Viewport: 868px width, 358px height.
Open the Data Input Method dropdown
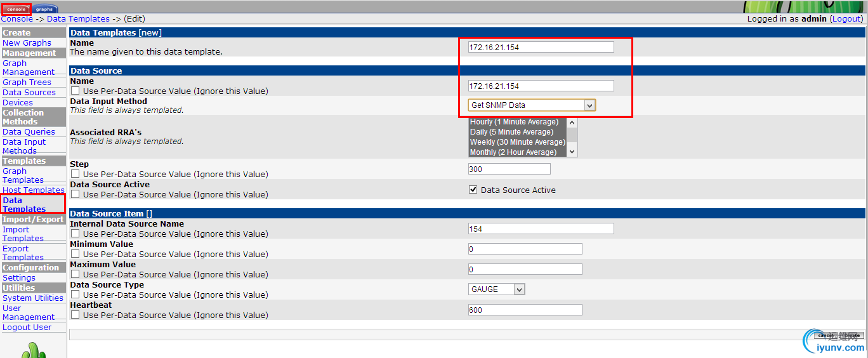pos(532,105)
